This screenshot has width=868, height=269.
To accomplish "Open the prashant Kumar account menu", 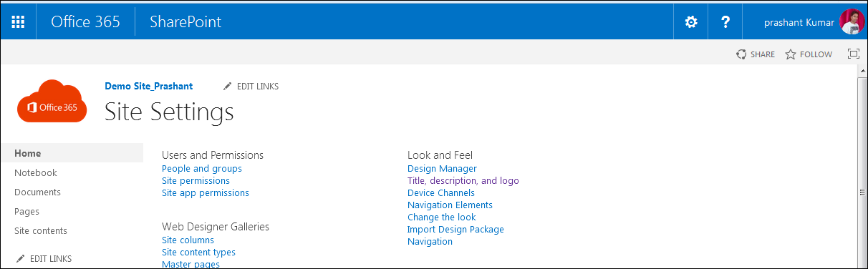I will [x=799, y=22].
